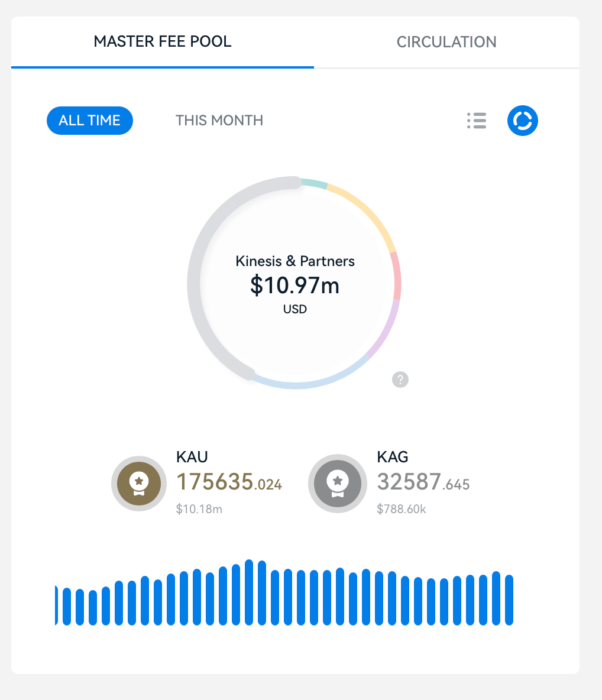
Task: Switch to the Master Fee Pool tab
Action: pyautogui.click(x=163, y=41)
